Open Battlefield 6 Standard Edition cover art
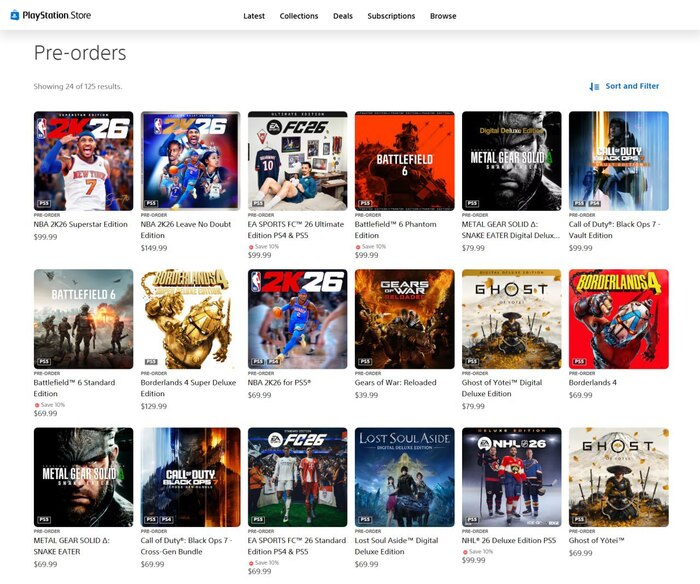Screen dimensions: 700x584 [83, 319]
